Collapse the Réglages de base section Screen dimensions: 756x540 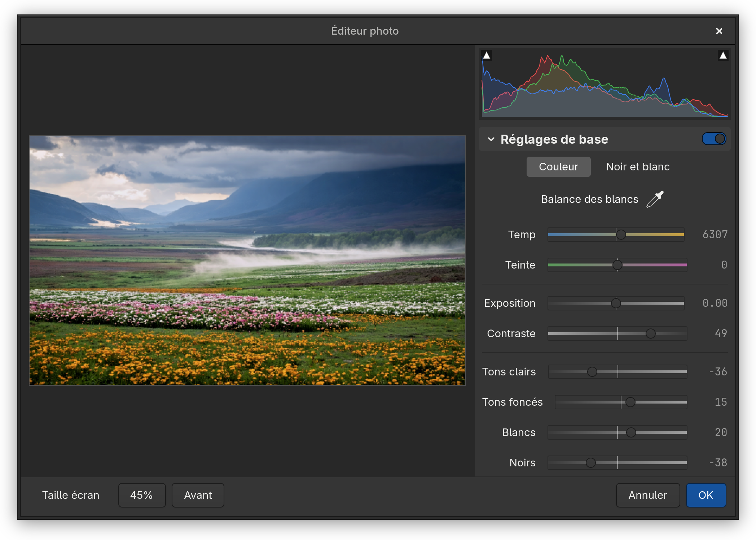(x=491, y=139)
